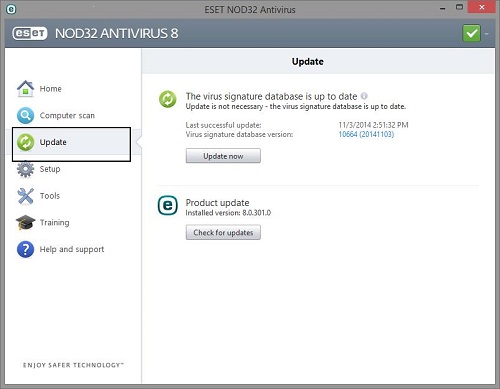Minimize the ESET NOD32 Antivirus window
Image resolution: width=500 pixels, height=389 pixels.
click(443, 8)
